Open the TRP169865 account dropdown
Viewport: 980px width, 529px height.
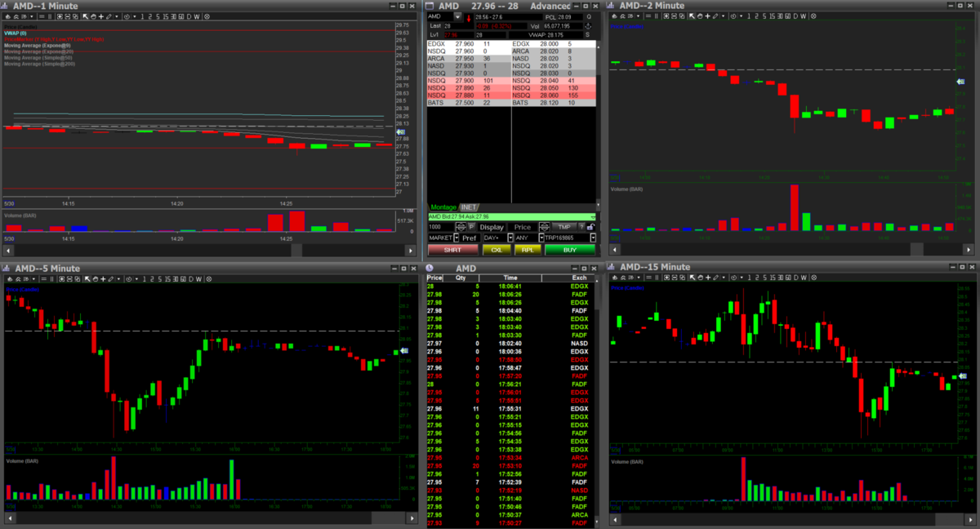(x=593, y=238)
